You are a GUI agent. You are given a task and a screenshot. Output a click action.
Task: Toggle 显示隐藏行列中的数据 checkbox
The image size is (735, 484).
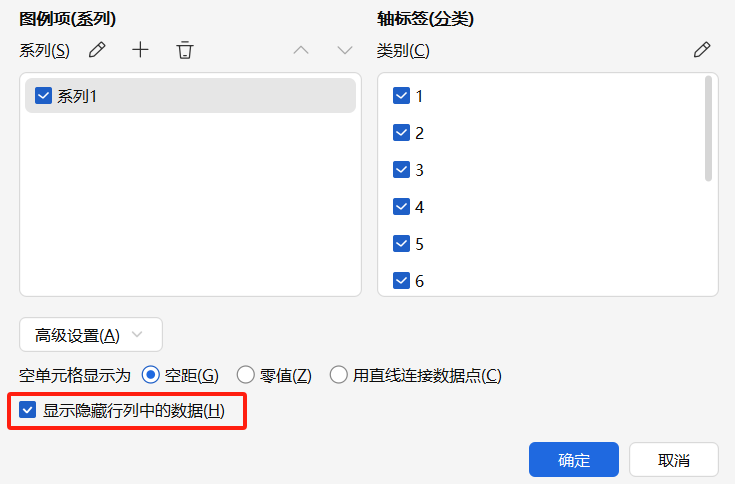pyautogui.click(x=28, y=411)
